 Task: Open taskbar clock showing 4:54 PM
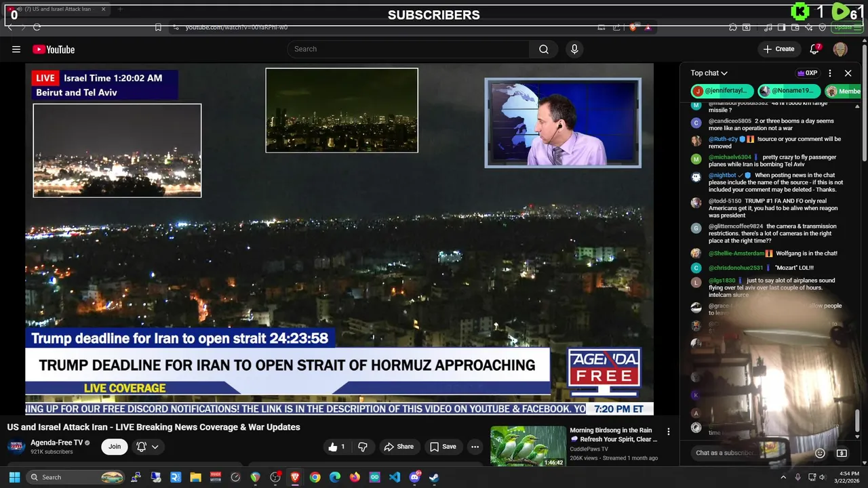(x=848, y=477)
